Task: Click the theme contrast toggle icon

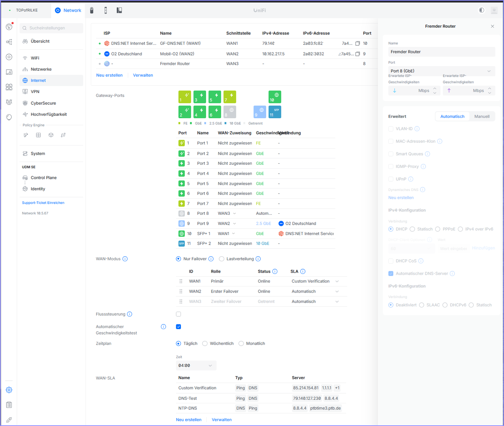Action: click(481, 10)
